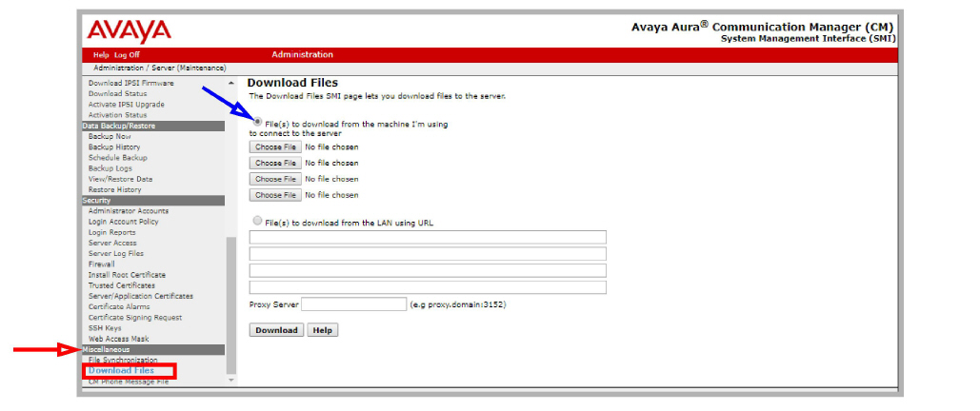Image resolution: width=980 pixels, height=411 pixels.
Task: Click the Avaya logo
Action: click(x=129, y=31)
